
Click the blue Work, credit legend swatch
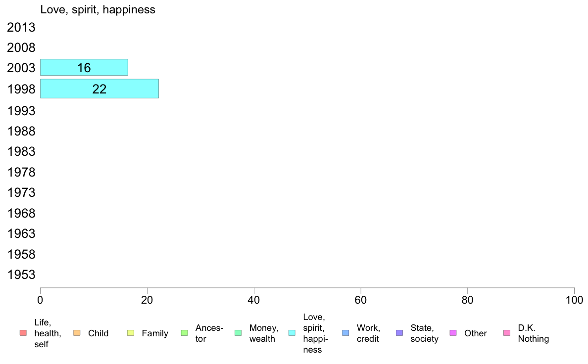346,333
